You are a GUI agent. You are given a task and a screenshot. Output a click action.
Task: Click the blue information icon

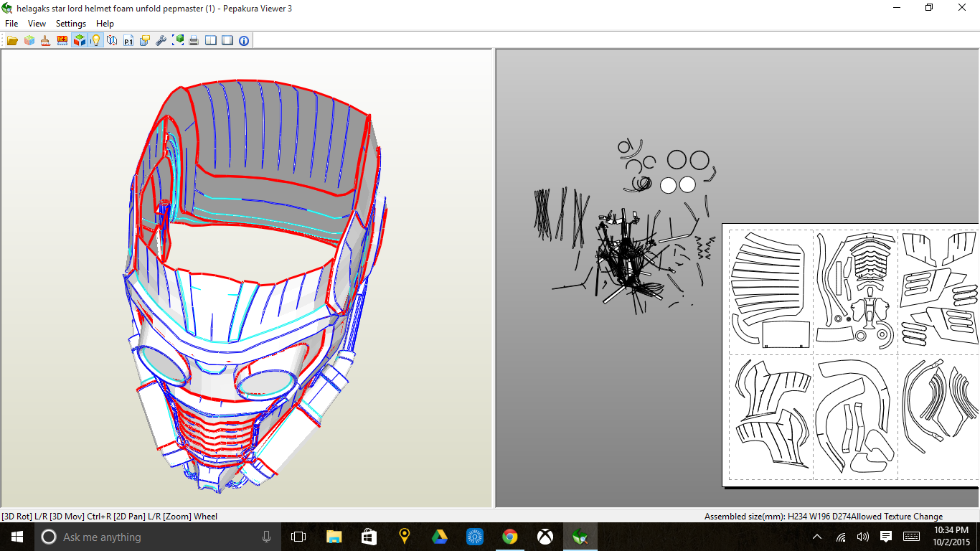[244, 41]
